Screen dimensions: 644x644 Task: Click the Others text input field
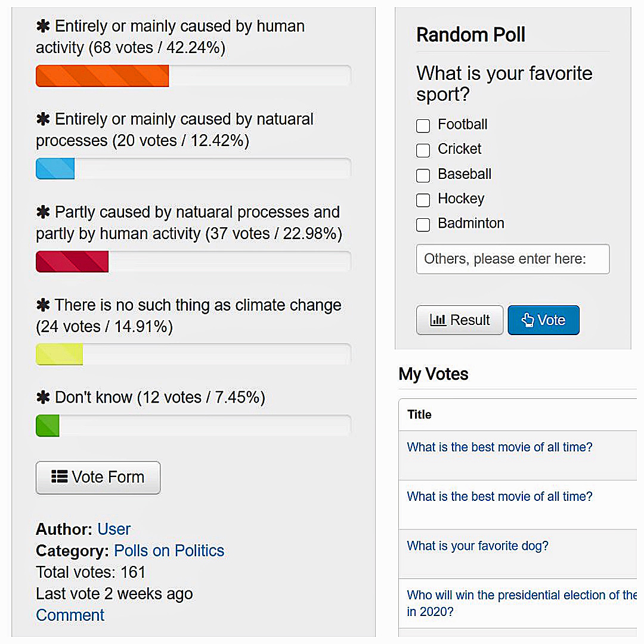pyautogui.click(x=513, y=259)
